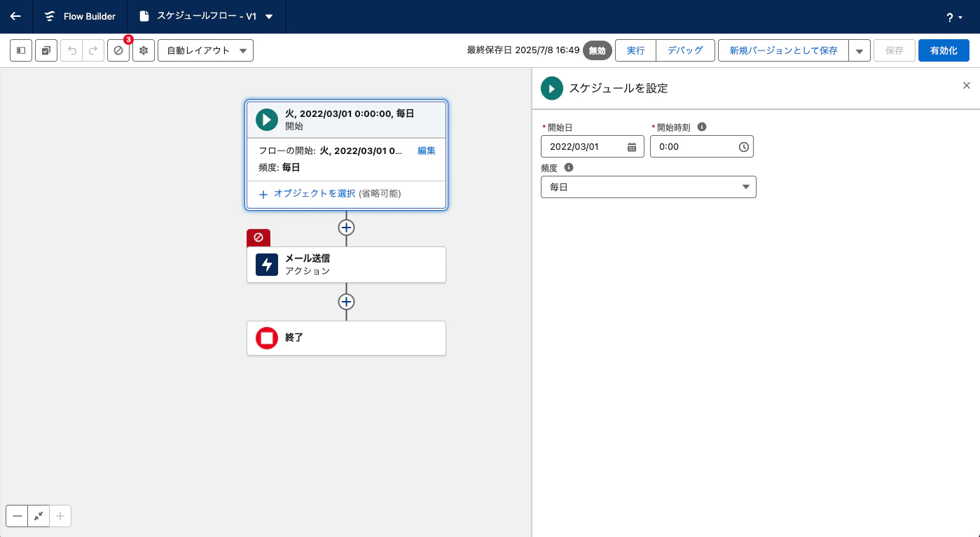Add an element below メール送信
The width and height of the screenshot is (980, 537).
(346, 302)
